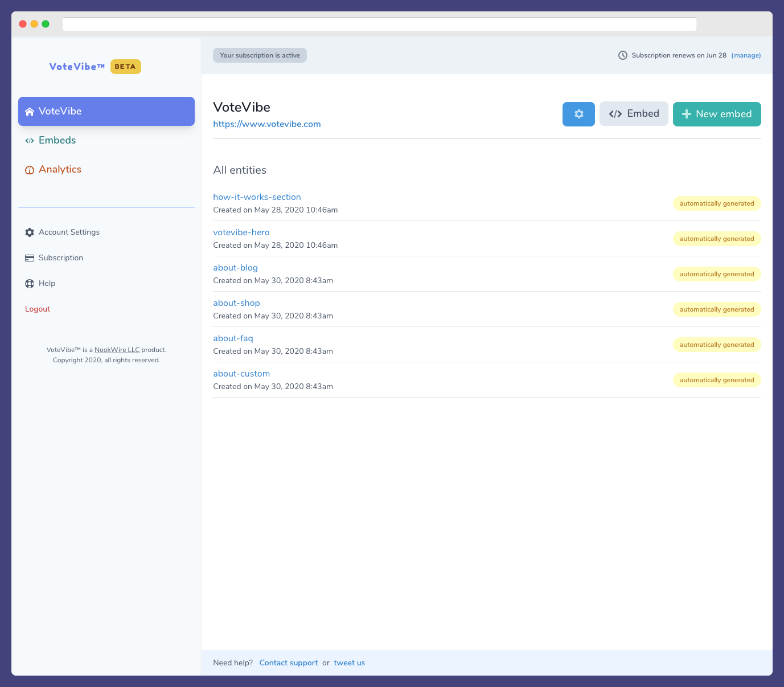Click Contact support in the footer
This screenshot has height=687, width=784.
[289, 663]
